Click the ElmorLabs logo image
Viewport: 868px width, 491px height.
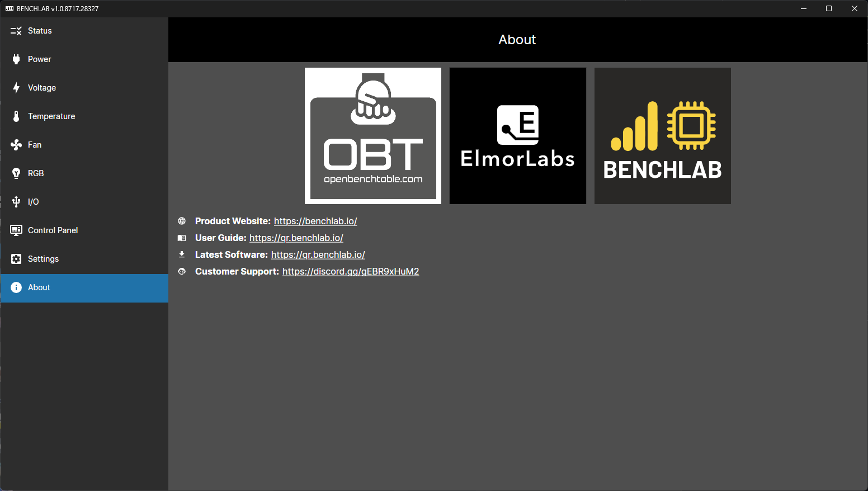click(518, 136)
